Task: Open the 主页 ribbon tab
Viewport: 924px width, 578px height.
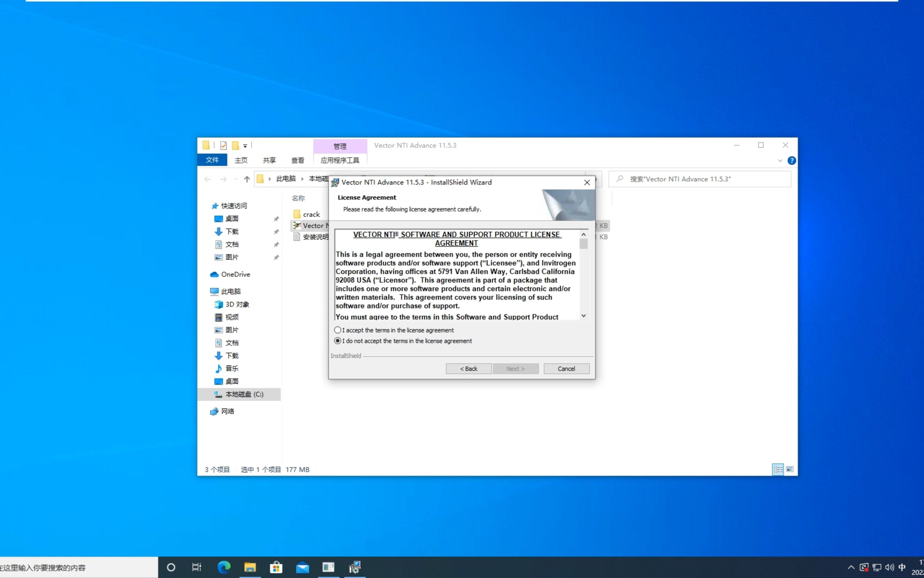Action: pyautogui.click(x=241, y=160)
